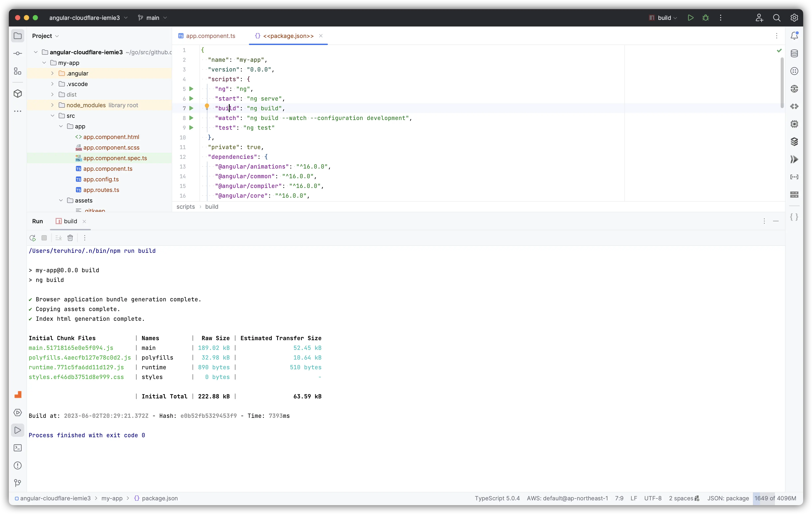Click UTF-8 encoding in status bar
The width and height of the screenshot is (812, 514).
[652, 498]
